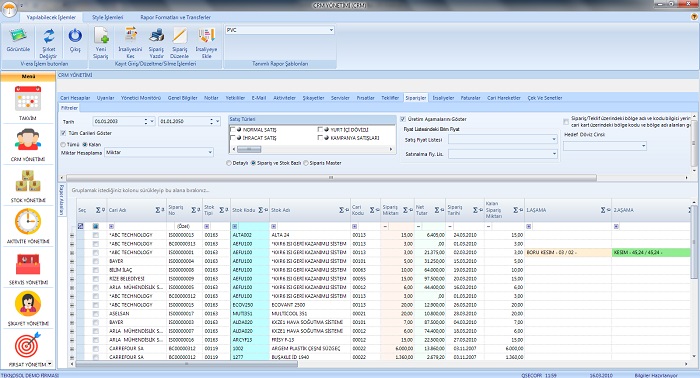This screenshot has width=700, height=378.
Task: Sort by Sipariş No column header
Action: (x=176, y=210)
